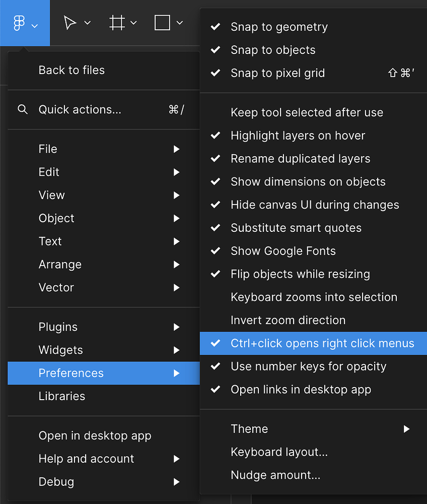Screen dimensions: 427x504
Task: Select the Rectangle shape tool icon
Action: [162, 23]
